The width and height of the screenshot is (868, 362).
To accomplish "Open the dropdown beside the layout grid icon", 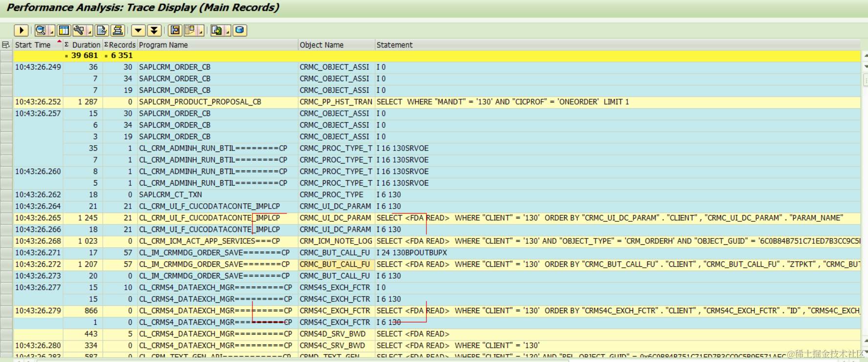I will point(201,31).
